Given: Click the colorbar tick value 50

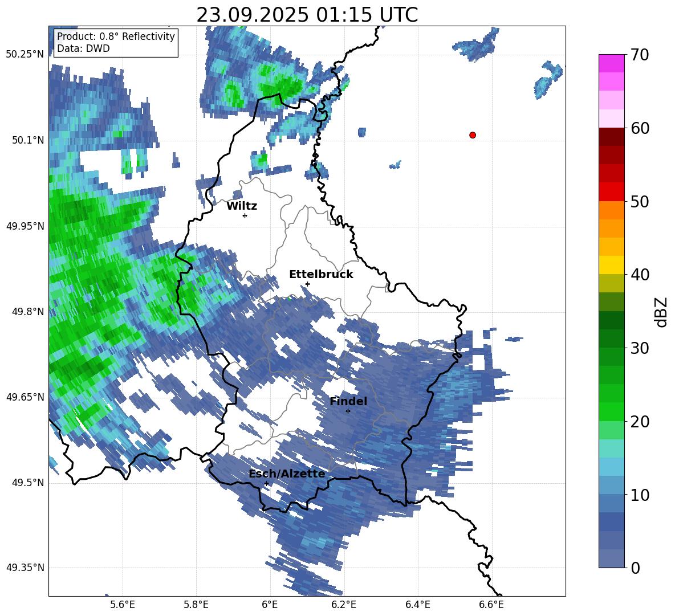Looking at the screenshot, I should [639, 202].
